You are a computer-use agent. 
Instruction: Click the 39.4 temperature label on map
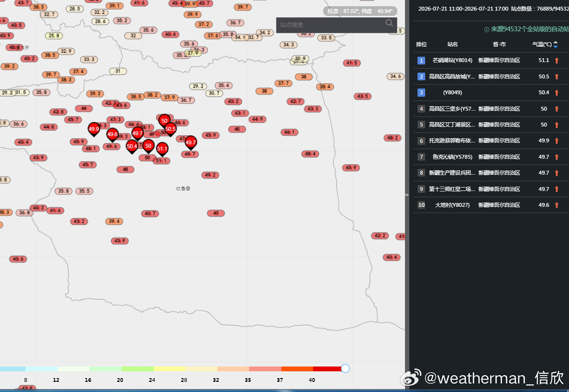[114, 221]
